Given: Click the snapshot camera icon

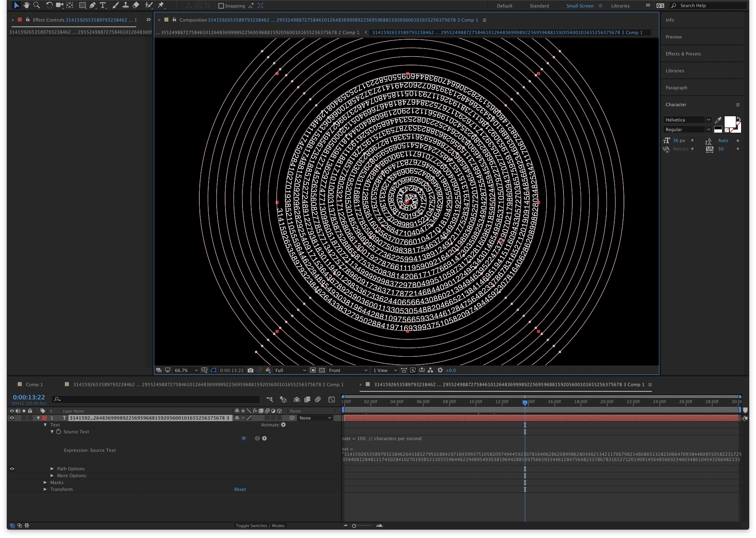Looking at the screenshot, I should pyautogui.click(x=250, y=370).
